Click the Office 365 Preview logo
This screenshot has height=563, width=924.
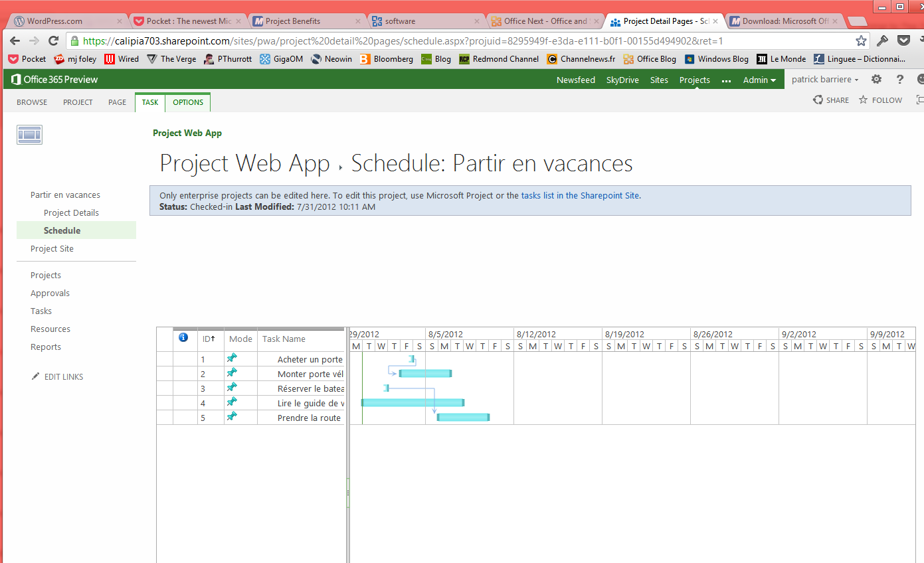[x=54, y=80]
